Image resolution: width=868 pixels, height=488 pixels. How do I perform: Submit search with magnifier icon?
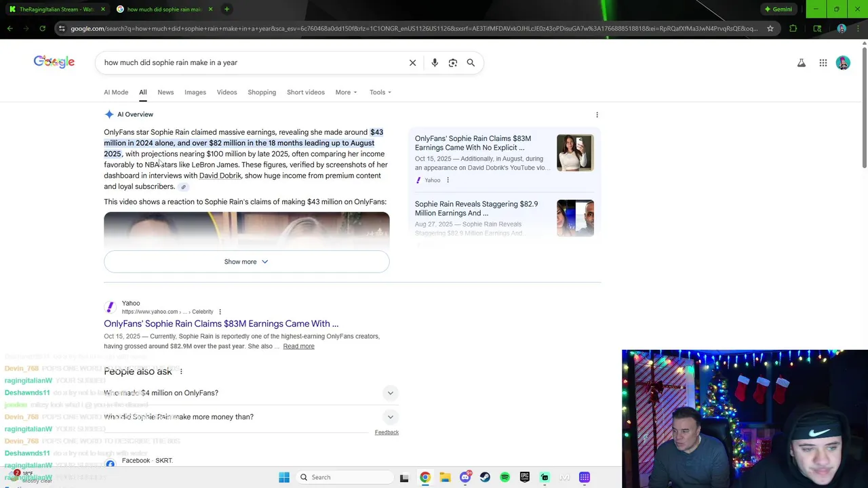(x=471, y=62)
